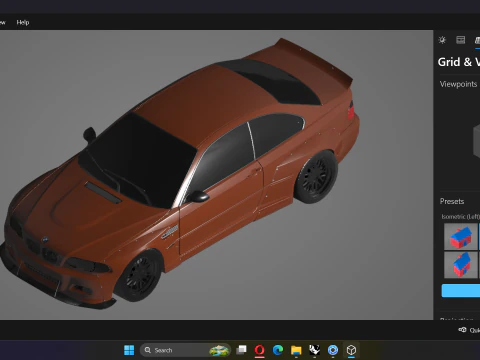Select the first Isometric (Left) preset thumbnail
This screenshot has height=360, width=480.
pos(461,237)
